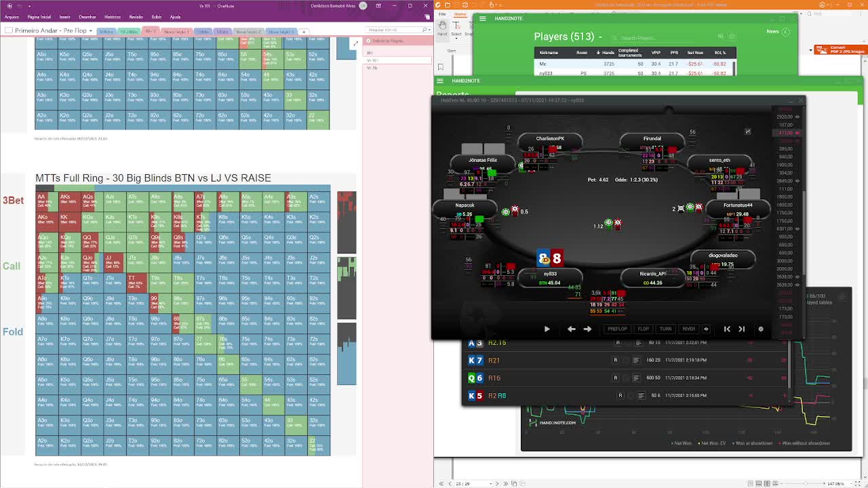Screen dimensions: 868x488
Task: Play the hand replay
Action: 547,329
